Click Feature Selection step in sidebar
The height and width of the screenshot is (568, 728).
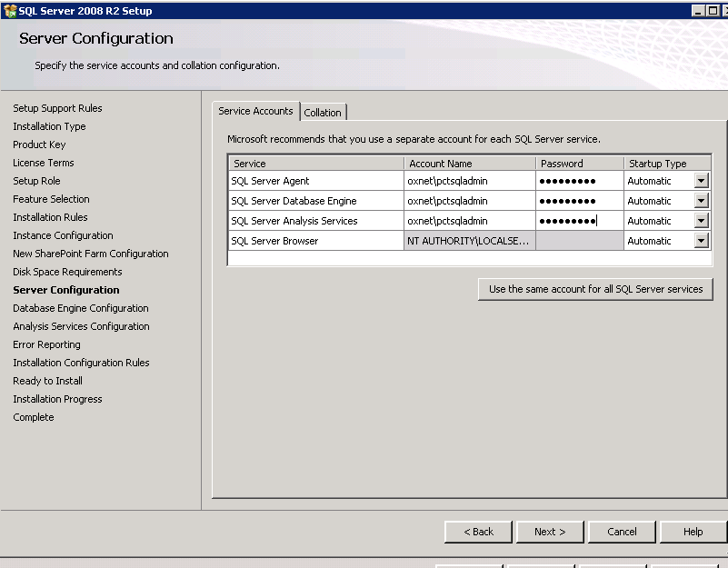pos(51,199)
